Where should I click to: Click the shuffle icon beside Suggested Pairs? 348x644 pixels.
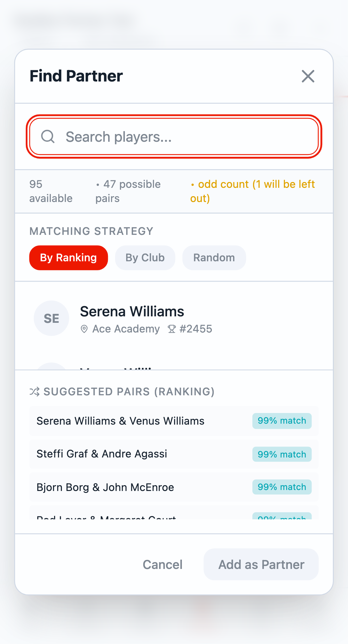[34, 392]
